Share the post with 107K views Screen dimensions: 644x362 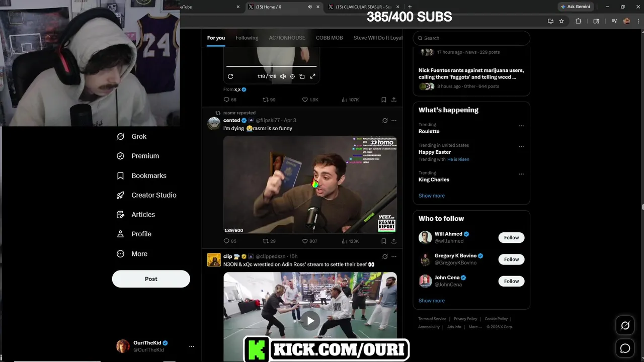point(393,100)
